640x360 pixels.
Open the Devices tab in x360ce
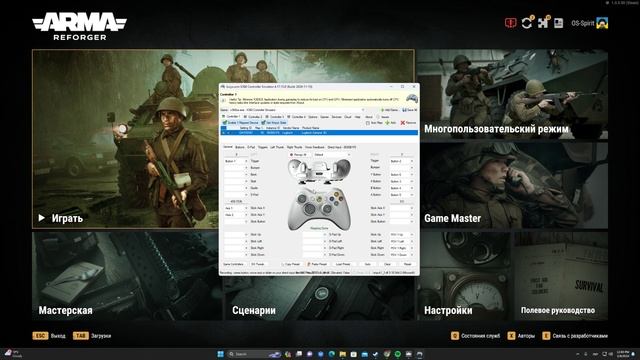point(336,117)
